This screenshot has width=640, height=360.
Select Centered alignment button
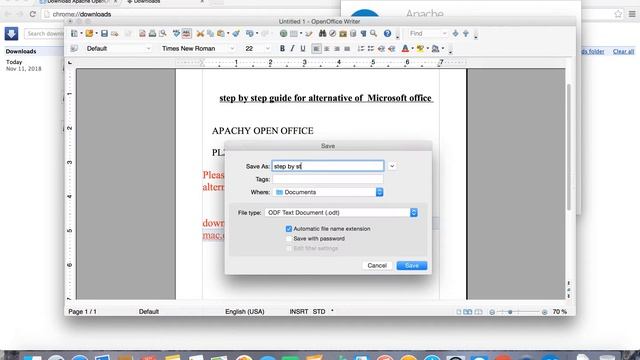(327, 49)
